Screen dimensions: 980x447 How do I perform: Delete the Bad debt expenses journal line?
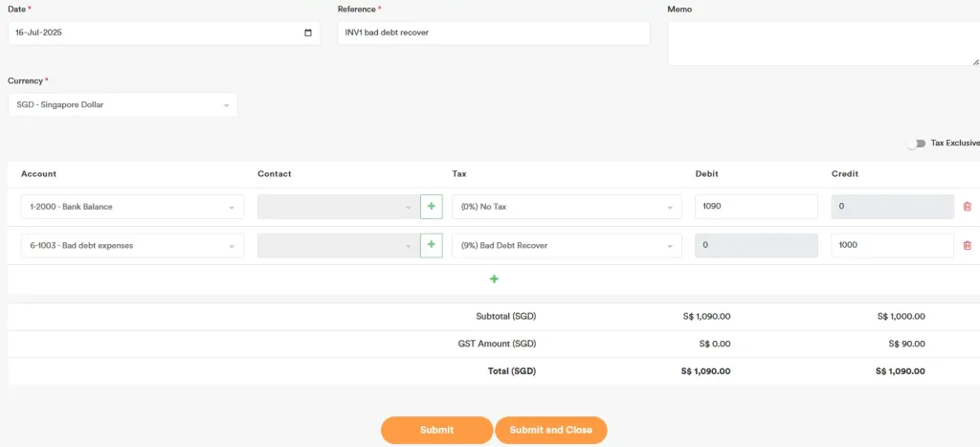(967, 245)
